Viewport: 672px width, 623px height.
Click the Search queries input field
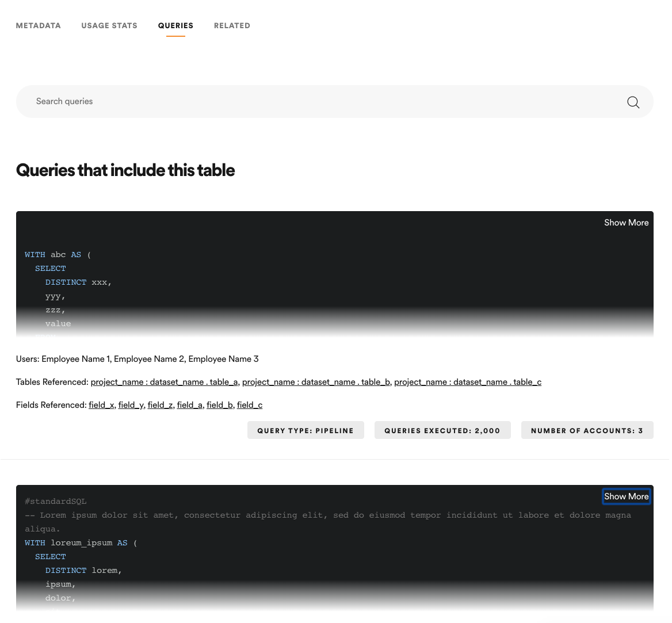(230, 101)
